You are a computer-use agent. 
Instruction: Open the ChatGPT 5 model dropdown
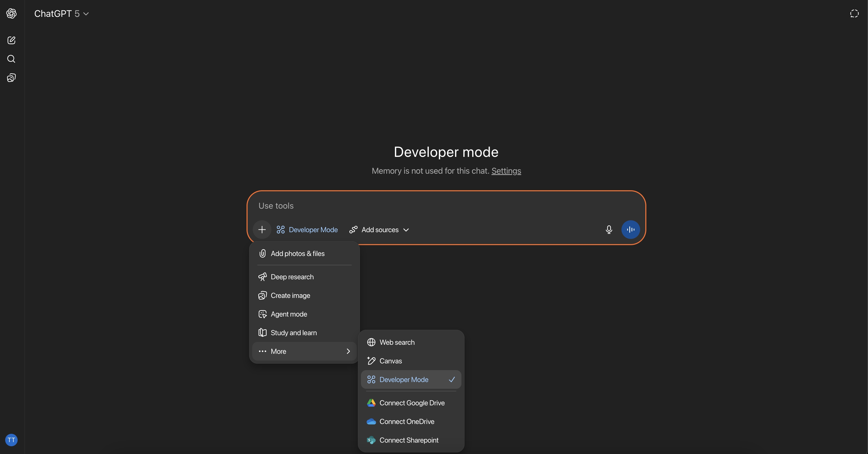62,13
